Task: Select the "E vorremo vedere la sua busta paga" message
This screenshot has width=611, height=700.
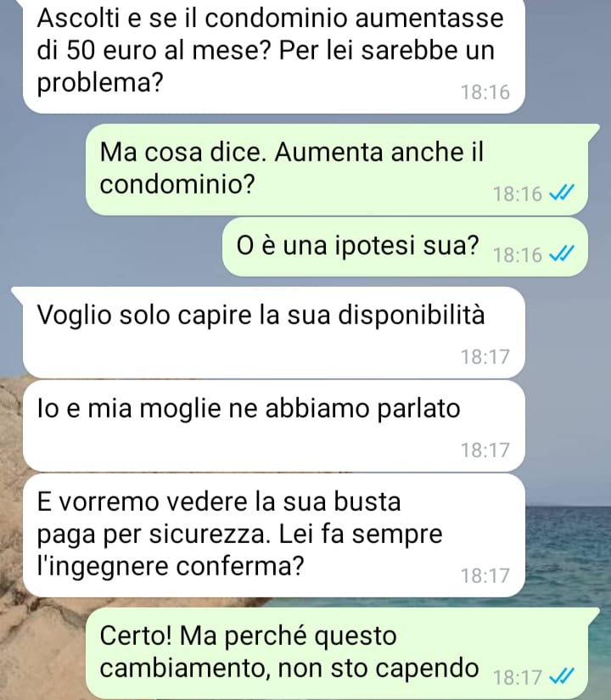Action: coord(274,535)
